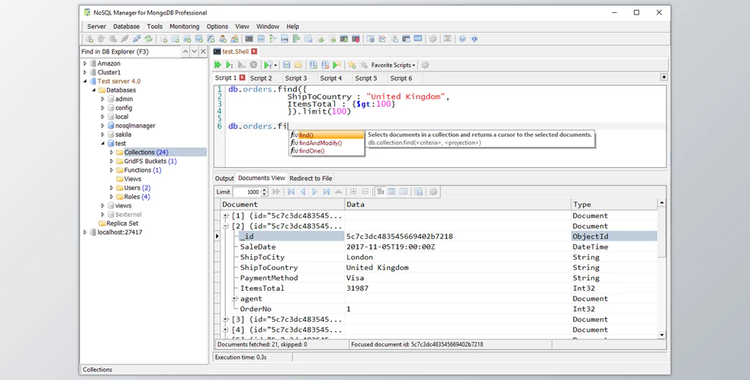Select the nosqlmanager database
Image resolution: width=750 pixels, height=380 pixels.
click(x=135, y=126)
